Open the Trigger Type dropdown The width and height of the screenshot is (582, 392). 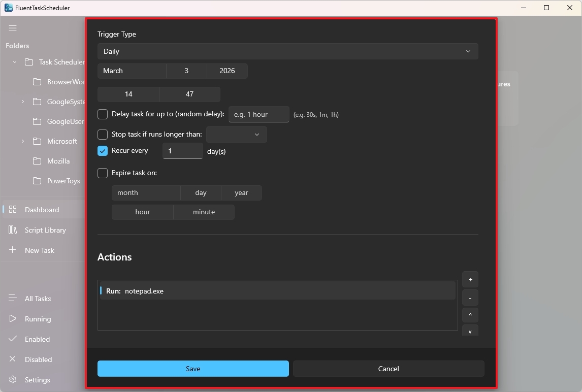pos(287,51)
